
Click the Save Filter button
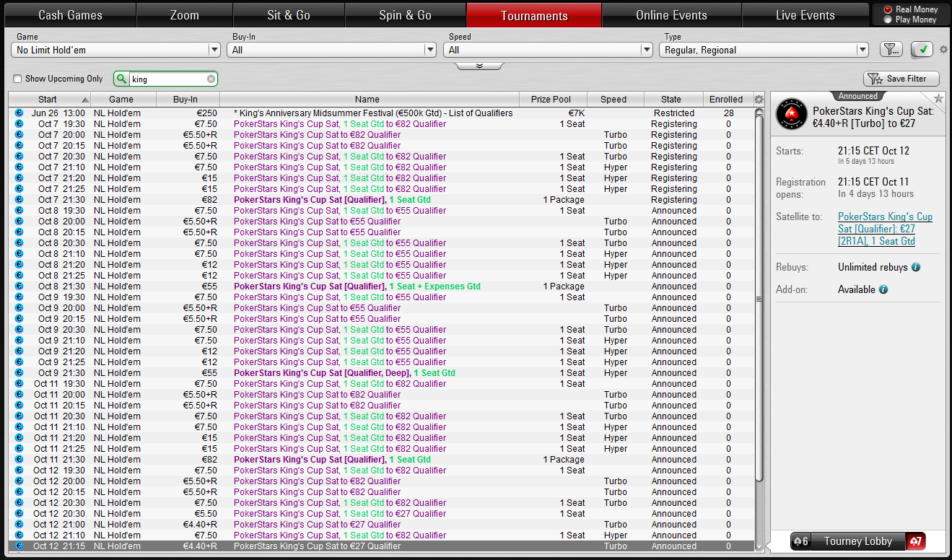click(x=901, y=79)
